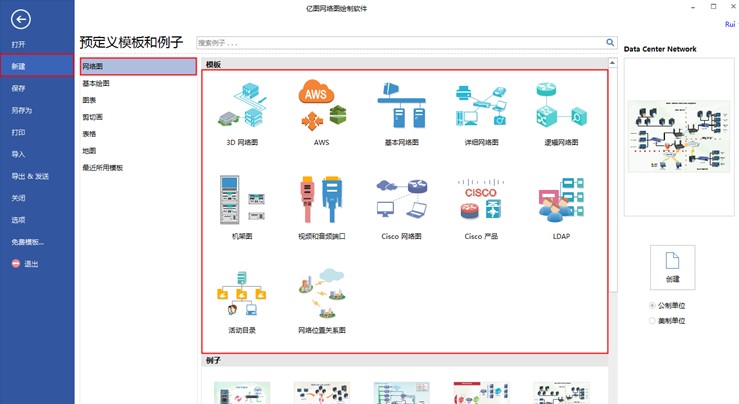This screenshot has width=739, height=404.
Task: Open the 逻辑网络图 template icon
Action: click(561, 105)
